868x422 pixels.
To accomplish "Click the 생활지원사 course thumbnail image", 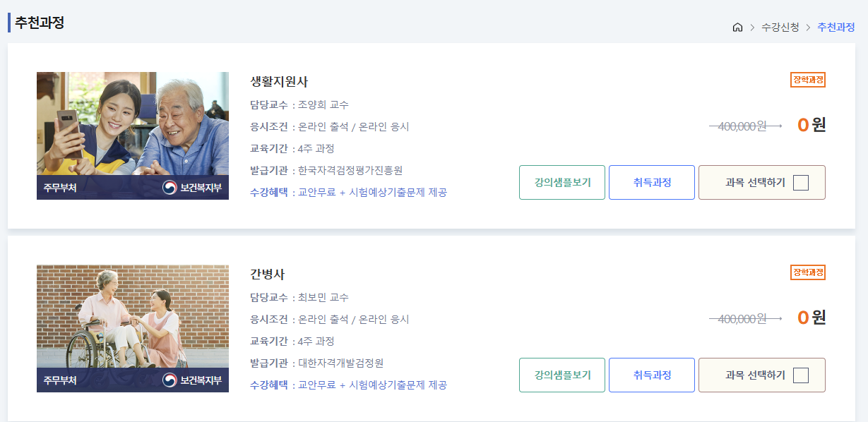I will tap(133, 135).
